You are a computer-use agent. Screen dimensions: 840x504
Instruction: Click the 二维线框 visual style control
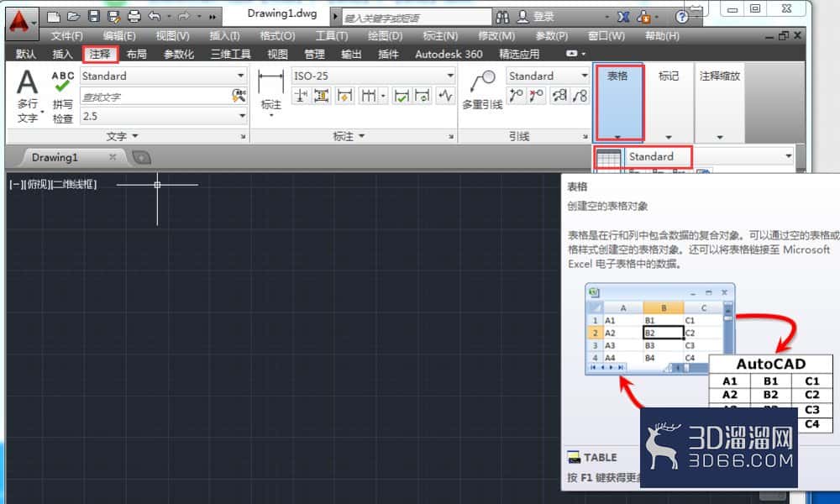coord(73,184)
